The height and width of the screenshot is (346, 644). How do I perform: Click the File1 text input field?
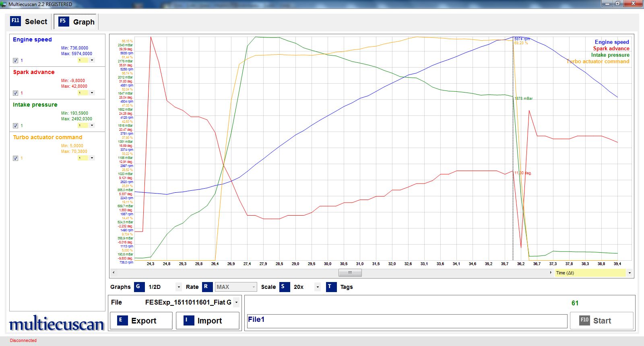coord(407,320)
